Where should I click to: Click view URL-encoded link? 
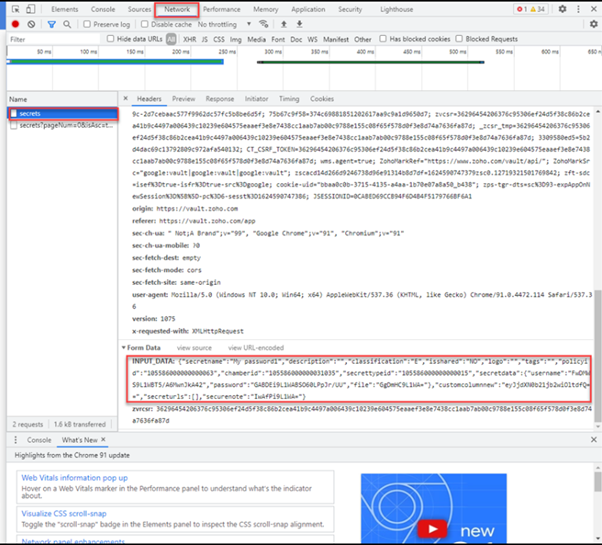tap(256, 348)
